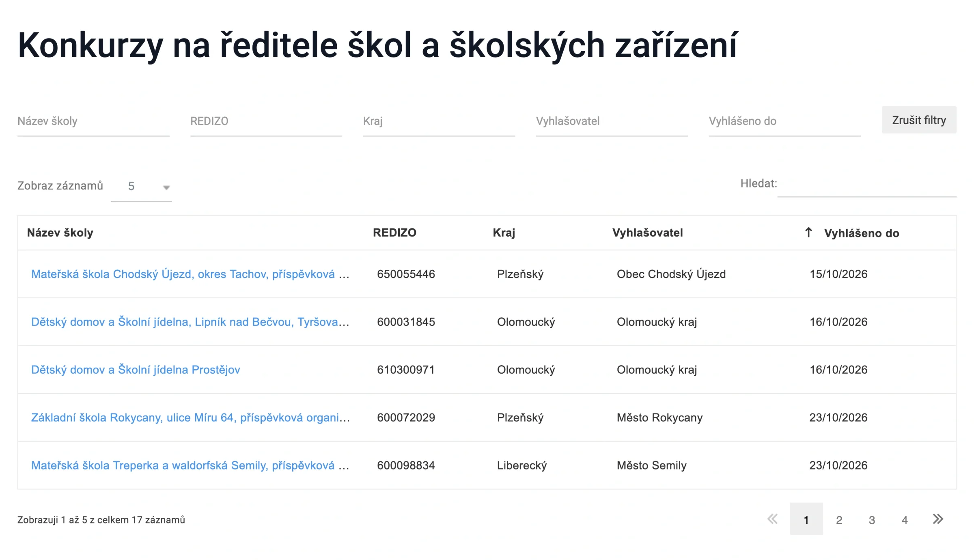The height and width of the screenshot is (560, 974).
Task: Click Liberecký region cell
Action: 522,466
